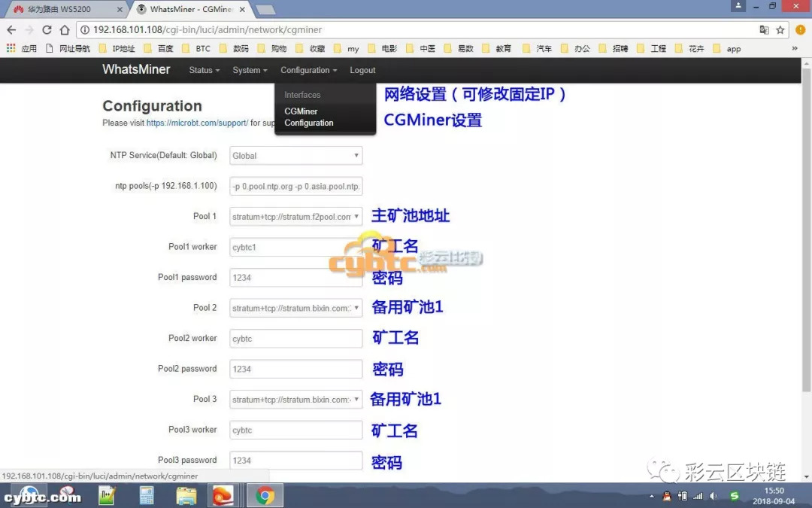Open 数码 bookmark folder
812x508 pixels.
(x=234, y=48)
